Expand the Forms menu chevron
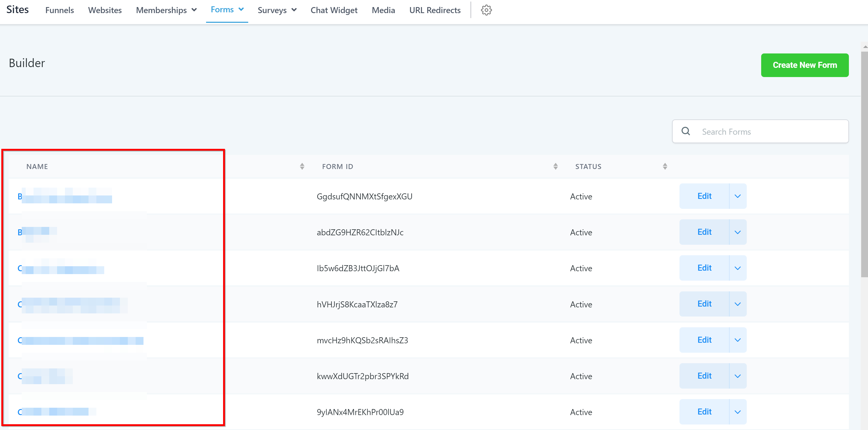Image resolution: width=868 pixels, height=430 pixels. pos(241,9)
